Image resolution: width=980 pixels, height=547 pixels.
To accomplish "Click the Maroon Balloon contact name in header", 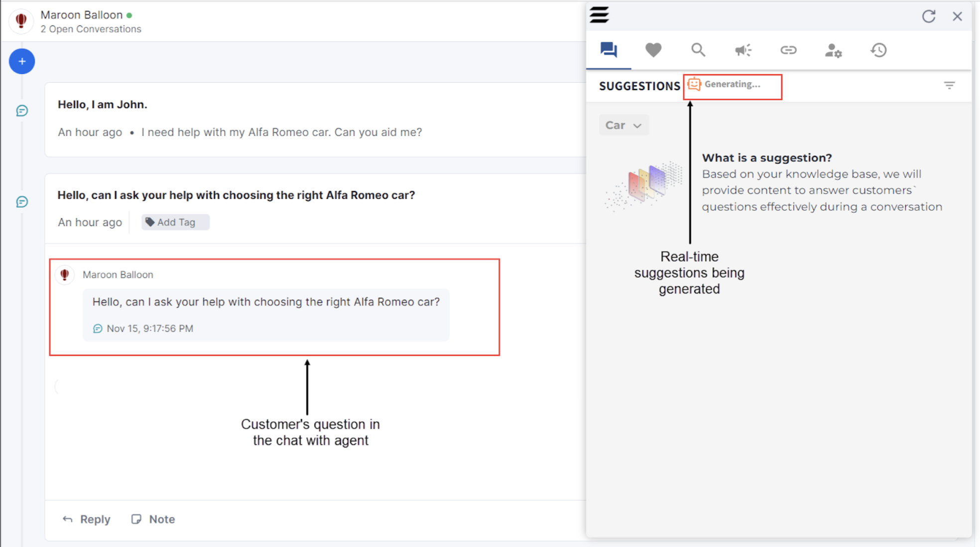I will click(x=81, y=15).
